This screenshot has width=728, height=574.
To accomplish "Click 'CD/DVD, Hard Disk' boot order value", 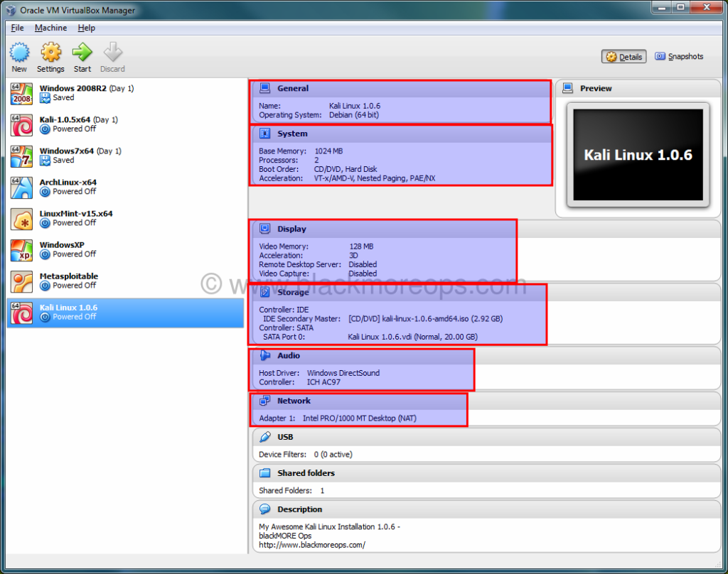I will tap(346, 169).
